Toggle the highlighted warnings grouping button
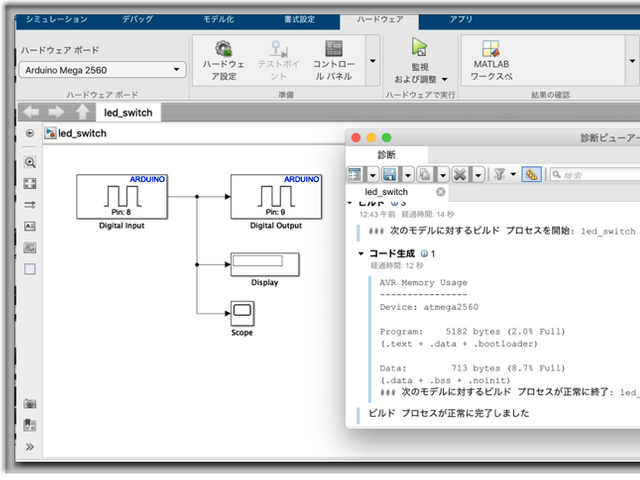This screenshot has width=640, height=480. (531, 175)
